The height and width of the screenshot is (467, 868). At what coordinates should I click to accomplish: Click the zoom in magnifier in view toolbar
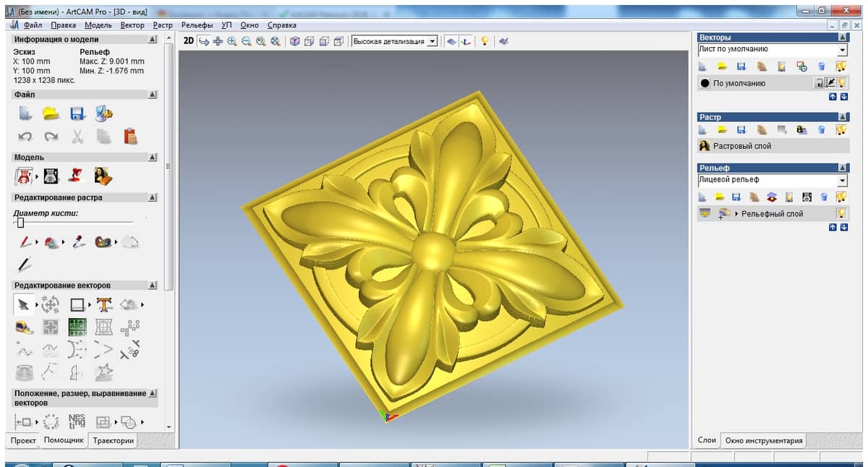pos(232,41)
